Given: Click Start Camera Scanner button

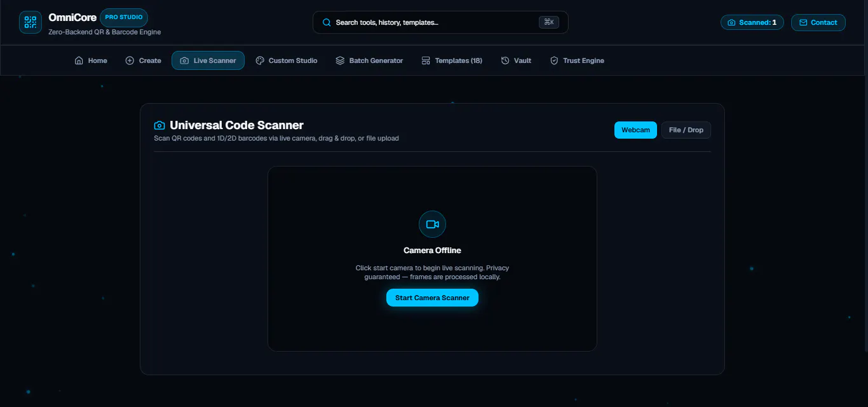Looking at the screenshot, I should (x=432, y=298).
